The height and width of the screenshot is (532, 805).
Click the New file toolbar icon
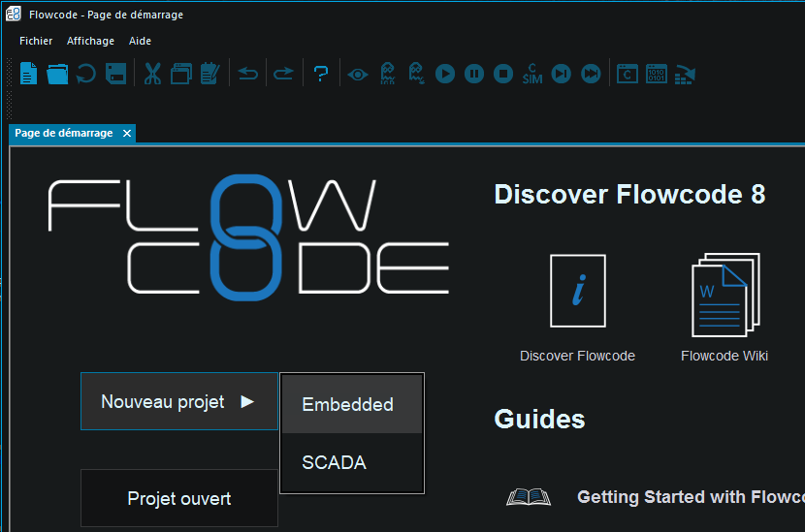point(29,74)
